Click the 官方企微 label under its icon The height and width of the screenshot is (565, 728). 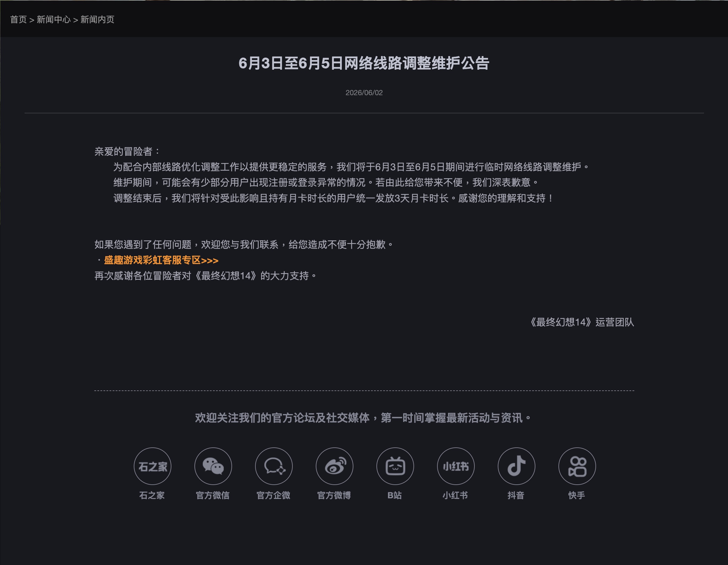[273, 495]
